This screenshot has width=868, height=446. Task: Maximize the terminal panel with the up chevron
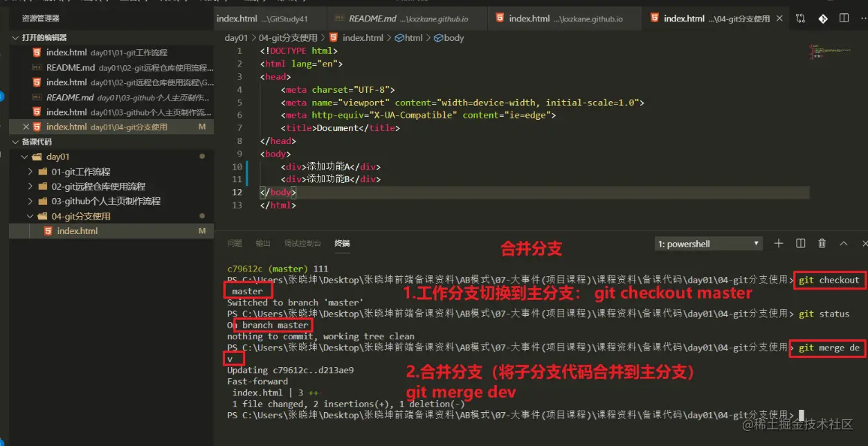[x=844, y=243]
